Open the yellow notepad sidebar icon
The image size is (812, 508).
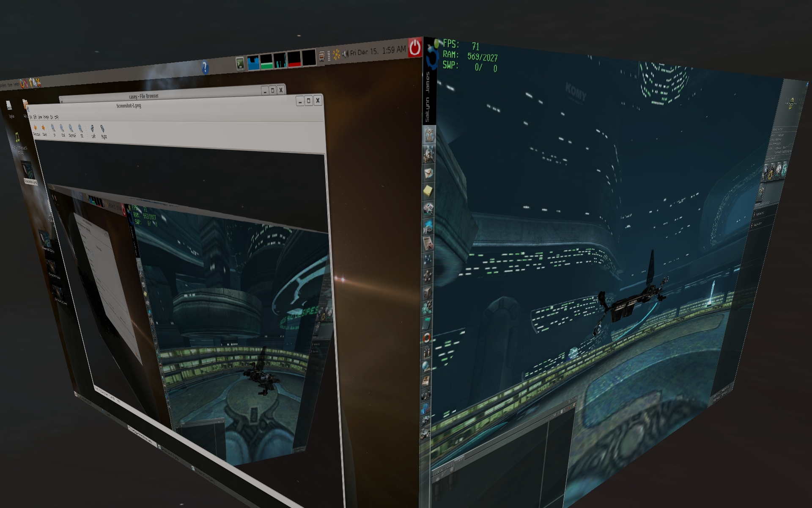pyautogui.click(x=428, y=191)
